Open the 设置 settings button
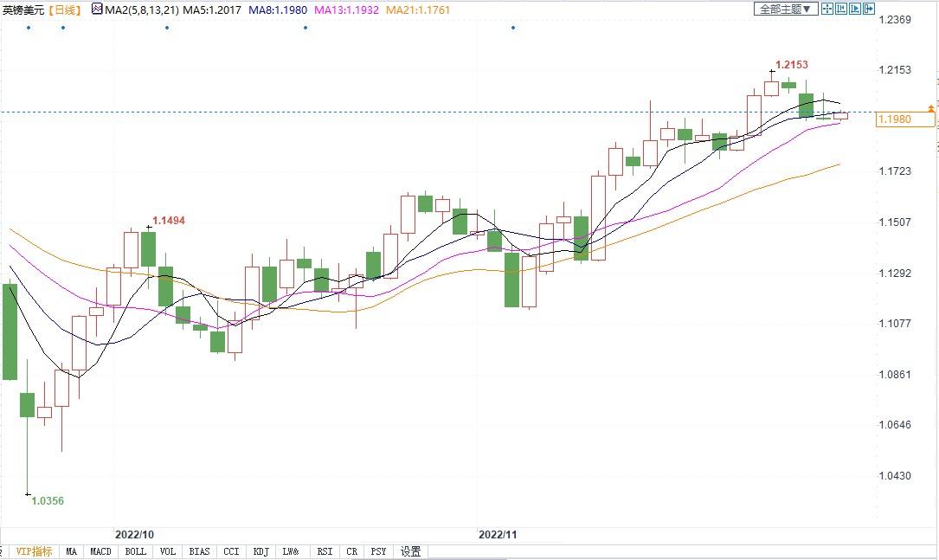Viewport: 939px width, 560px height. (x=410, y=551)
